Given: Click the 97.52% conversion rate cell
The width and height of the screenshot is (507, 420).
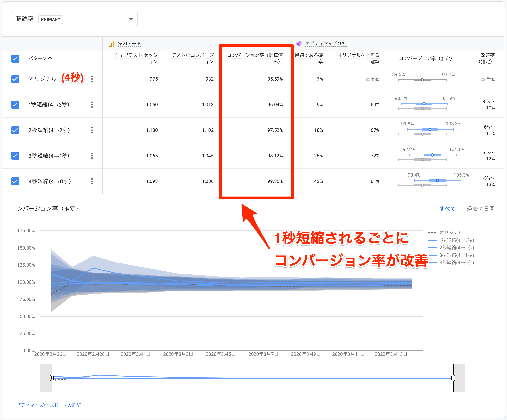Looking at the screenshot, I should point(275,130).
